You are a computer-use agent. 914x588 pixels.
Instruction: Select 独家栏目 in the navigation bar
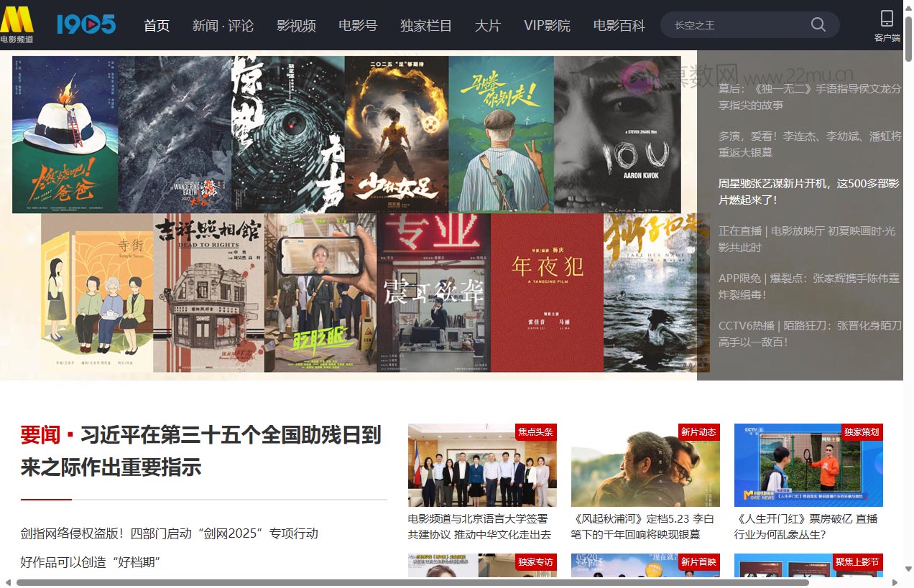click(x=424, y=25)
